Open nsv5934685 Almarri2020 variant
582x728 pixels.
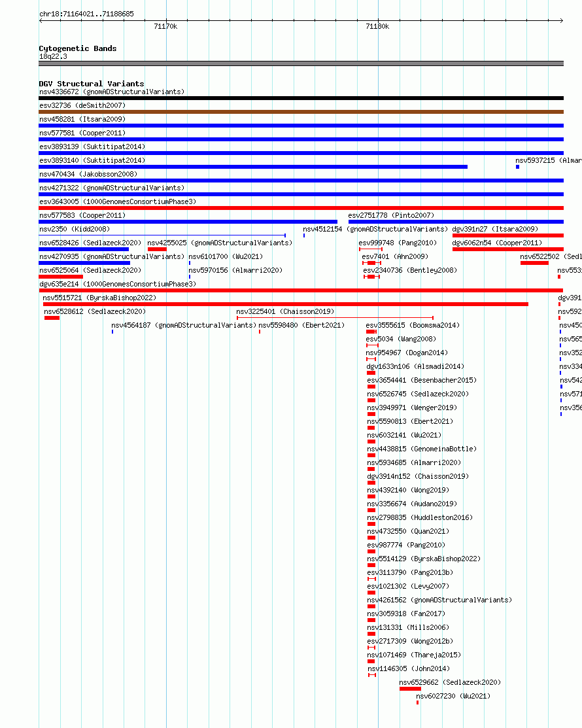tap(371, 469)
